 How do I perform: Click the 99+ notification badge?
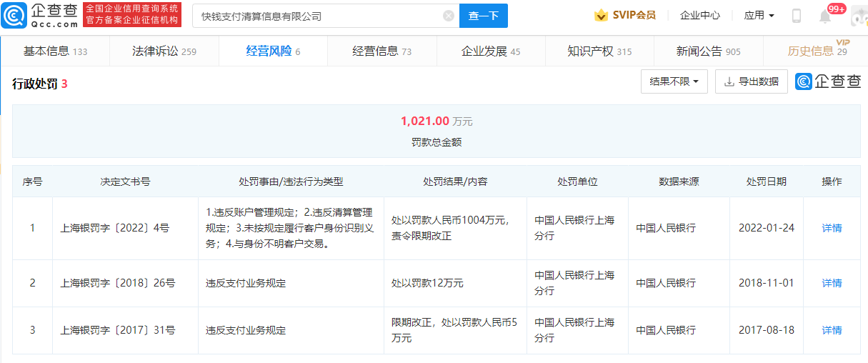[837, 9]
